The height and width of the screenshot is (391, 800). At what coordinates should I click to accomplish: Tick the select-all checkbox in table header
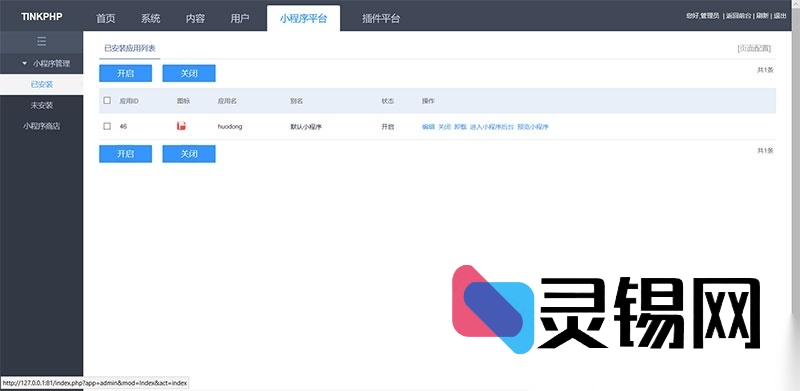(107, 101)
